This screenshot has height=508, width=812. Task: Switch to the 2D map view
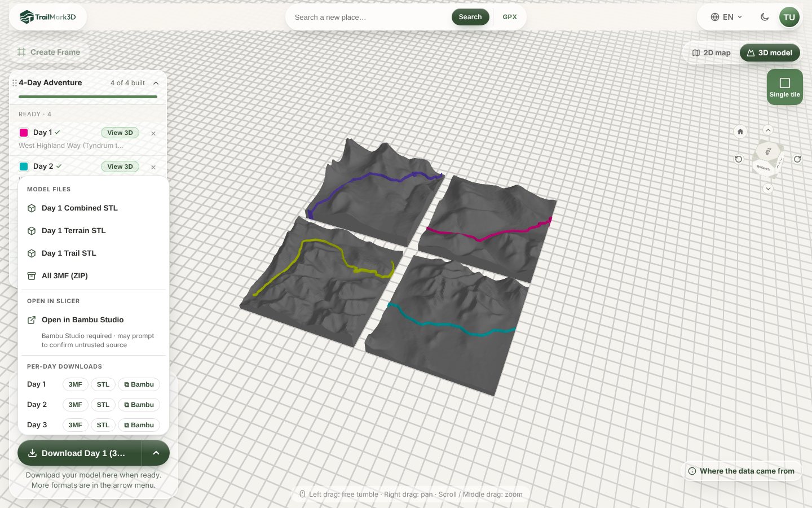[712, 52]
